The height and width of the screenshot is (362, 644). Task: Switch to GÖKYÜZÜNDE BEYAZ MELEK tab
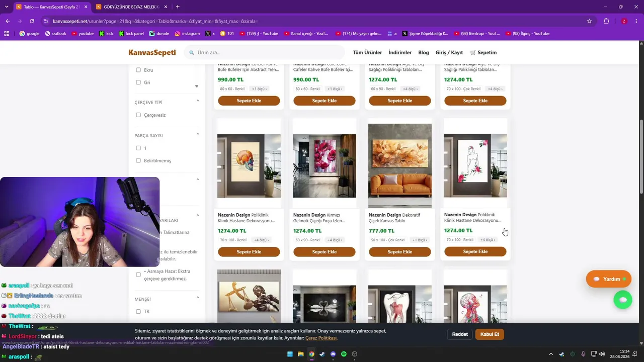tap(130, 7)
